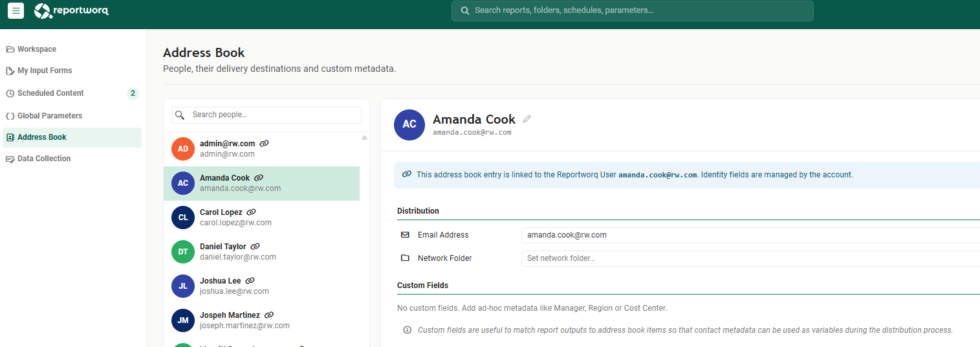The height and width of the screenshot is (347, 980).
Task: Click the Scheduled Content clock icon
Action: [10, 93]
